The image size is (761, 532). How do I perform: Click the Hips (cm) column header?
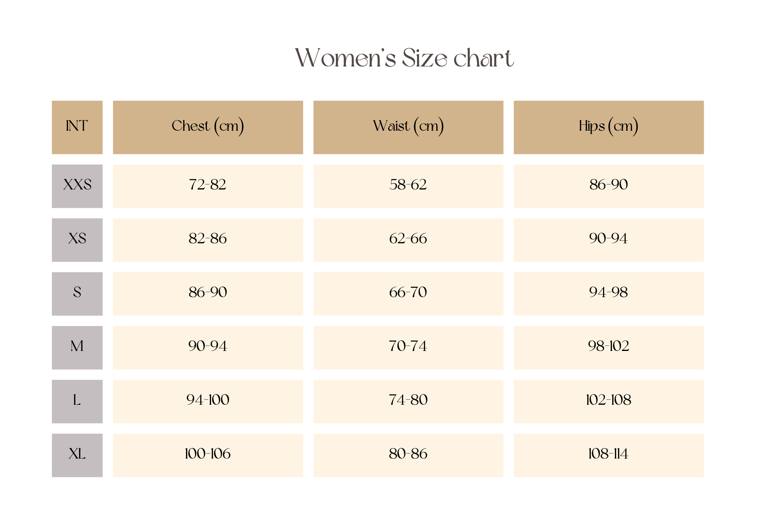tap(608, 127)
